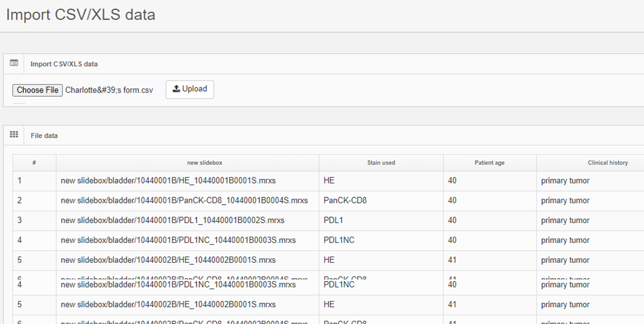The height and width of the screenshot is (324, 644).
Task: Click patient age '40' in row 1
Action: [452, 181]
